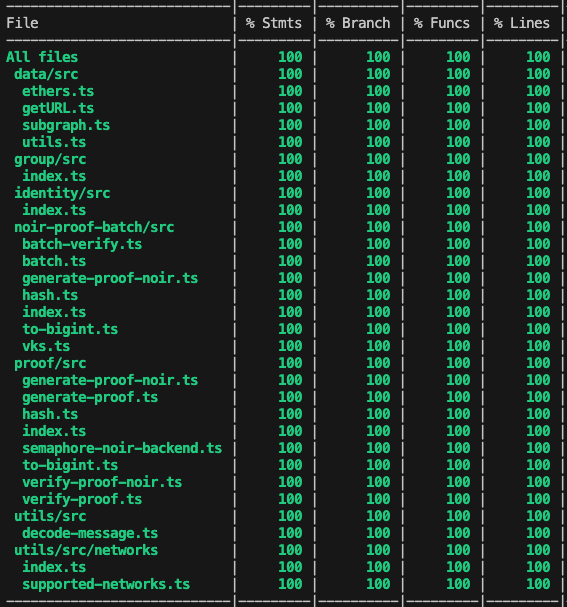
Task: Select % Lines value for verify-proof.ts
Action: (x=538, y=499)
